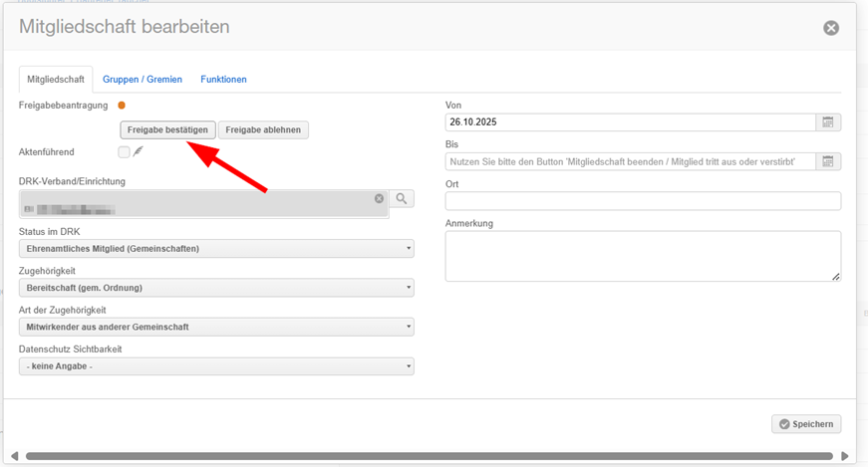Click the scrollbar's left arrow
This screenshot has width=868, height=467.
(14, 456)
